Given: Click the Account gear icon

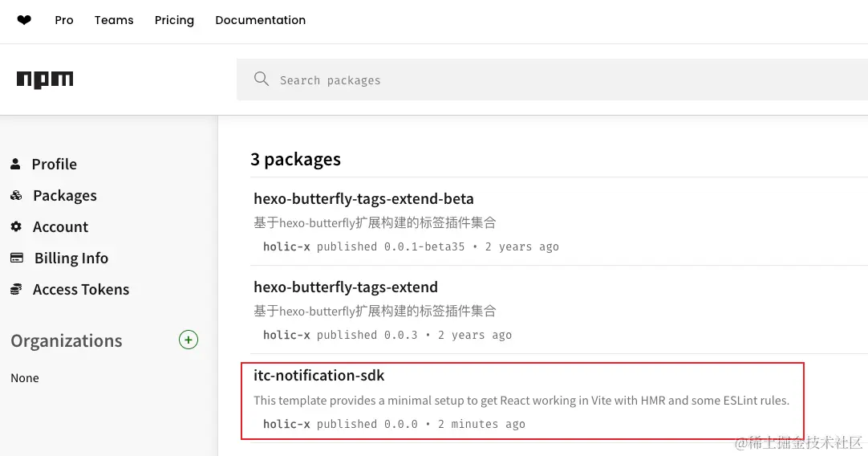Looking at the screenshot, I should tap(16, 226).
